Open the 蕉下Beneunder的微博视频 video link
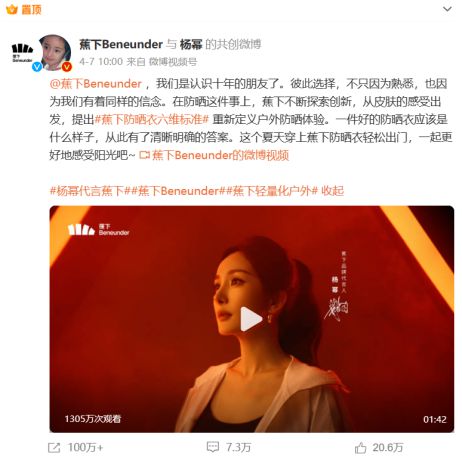462x457 pixels. click(x=214, y=155)
